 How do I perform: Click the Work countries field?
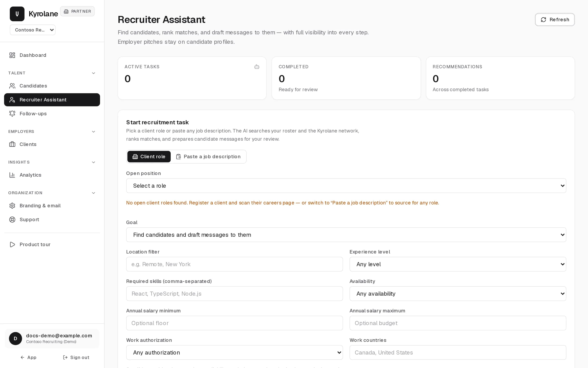coord(458,353)
